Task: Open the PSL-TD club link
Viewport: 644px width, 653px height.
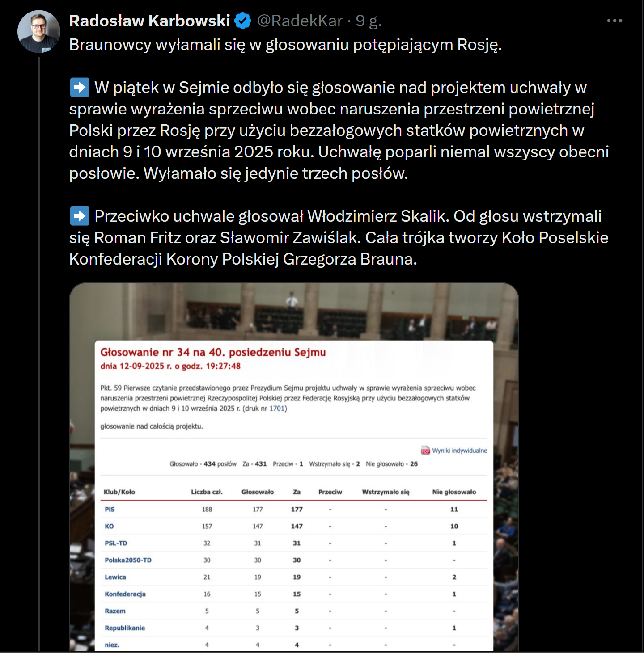Action: click(x=116, y=543)
